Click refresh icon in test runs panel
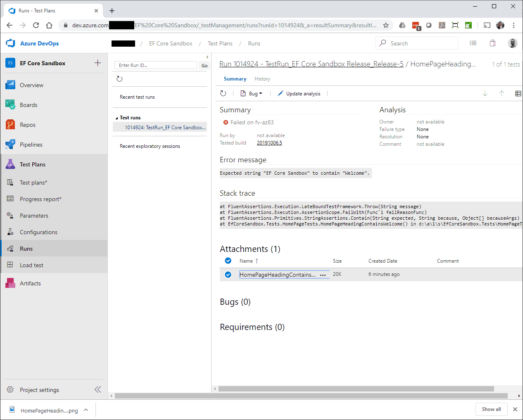This screenshot has height=420, width=523. 119,79
